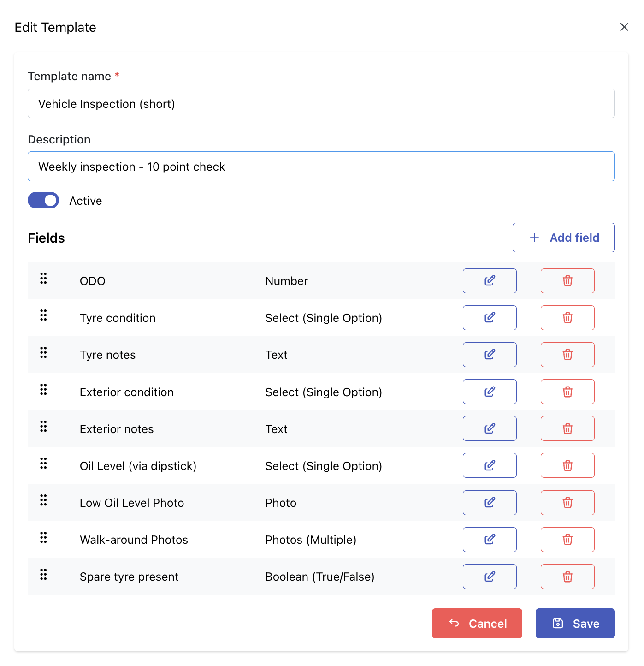The height and width of the screenshot is (666, 644).
Task: Disable the Active toggle
Action: click(x=43, y=200)
